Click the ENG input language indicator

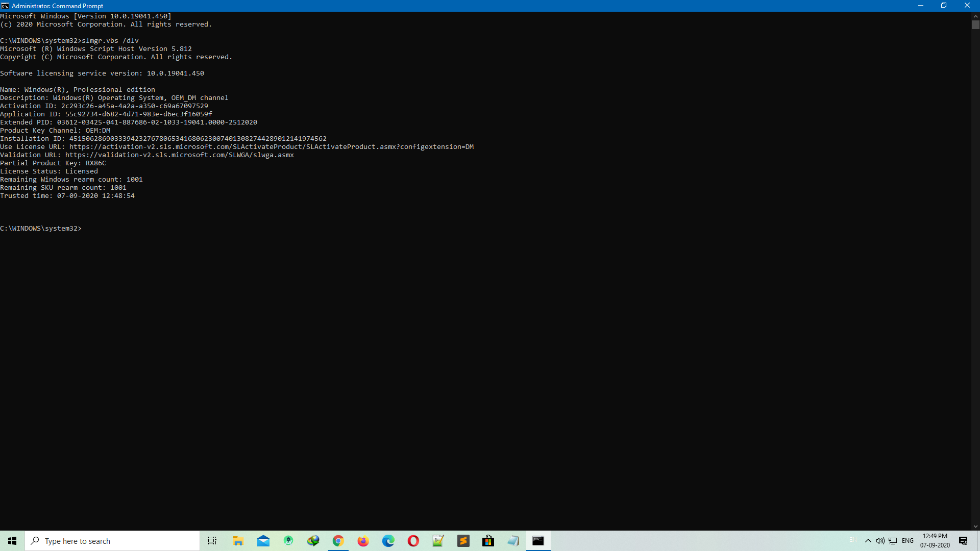pos(908,541)
